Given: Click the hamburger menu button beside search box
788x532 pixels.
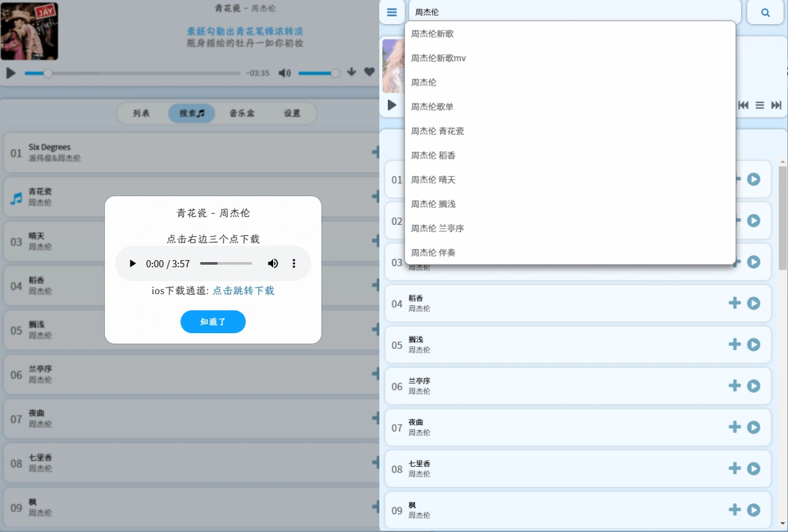Looking at the screenshot, I should [x=392, y=12].
